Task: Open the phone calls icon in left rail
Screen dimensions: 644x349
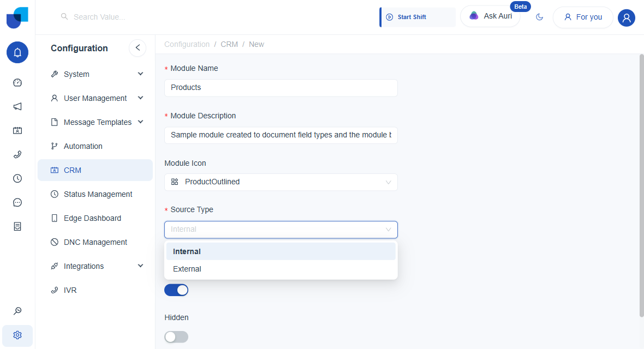Action: 17,154
